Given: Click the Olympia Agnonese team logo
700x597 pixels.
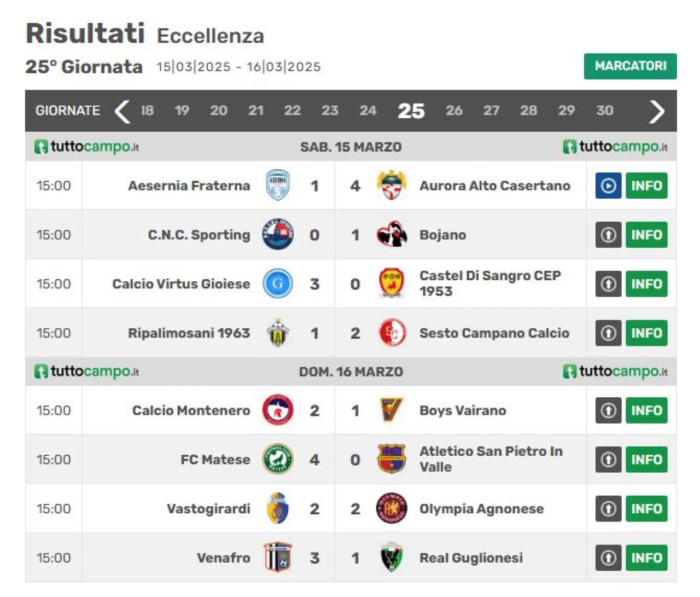Looking at the screenshot, I should (392, 508).
